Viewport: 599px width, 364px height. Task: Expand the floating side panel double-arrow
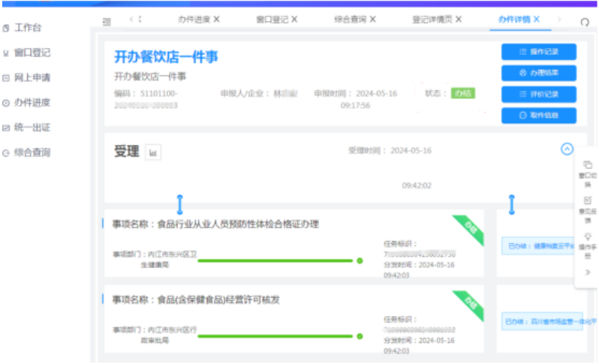pyautogui.click(x=587, y=272)
